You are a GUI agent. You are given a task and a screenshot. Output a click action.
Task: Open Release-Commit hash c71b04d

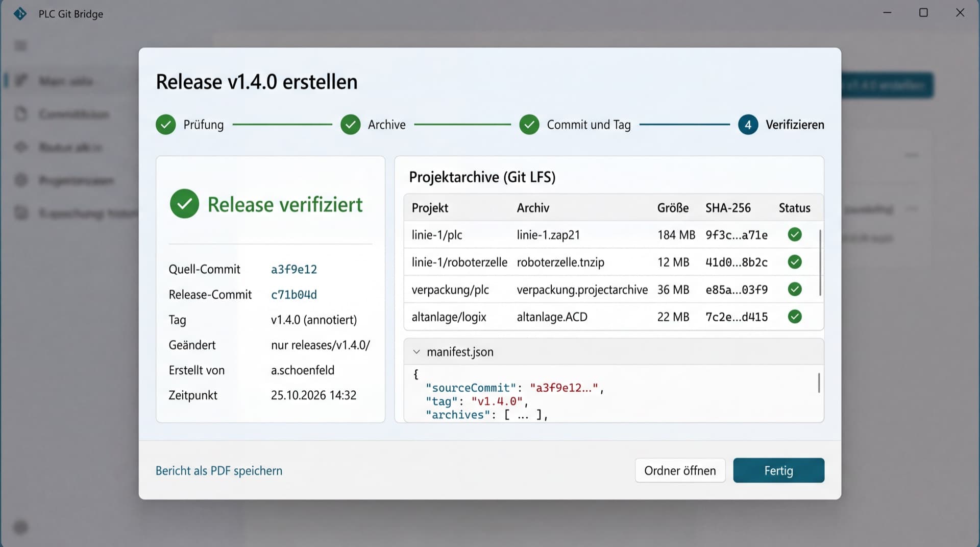click(x=294, y=295)
